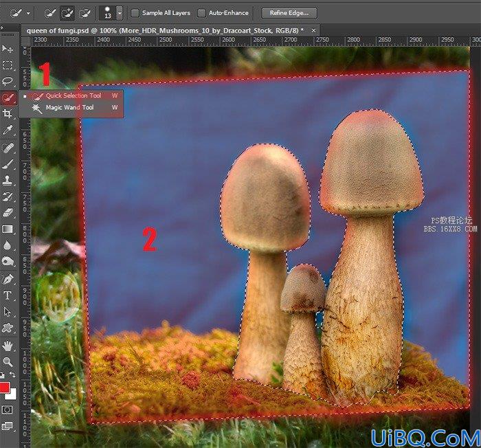Switch to the queen of fungi.psd tab
This screenshot has width=481, height=448.
[x=165, y=31]
